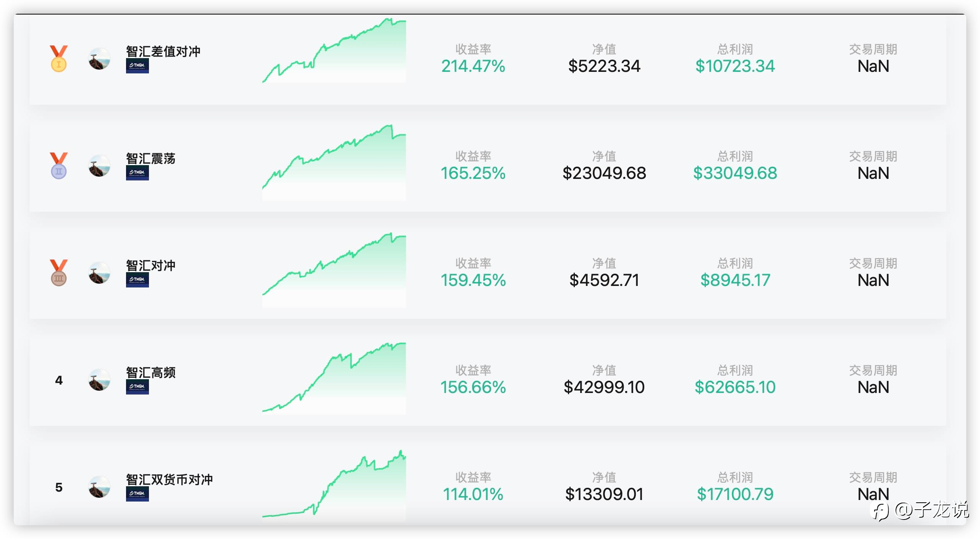Click the TMGM broker logo under 智汇震荡

click(x=137, y=173)
